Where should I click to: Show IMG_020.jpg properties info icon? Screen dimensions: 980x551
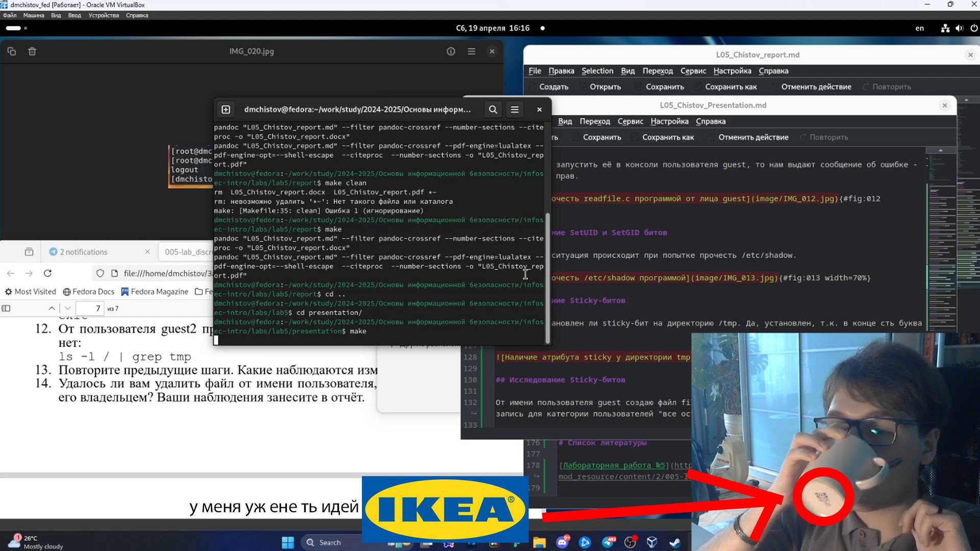click(x=451, y=52)
